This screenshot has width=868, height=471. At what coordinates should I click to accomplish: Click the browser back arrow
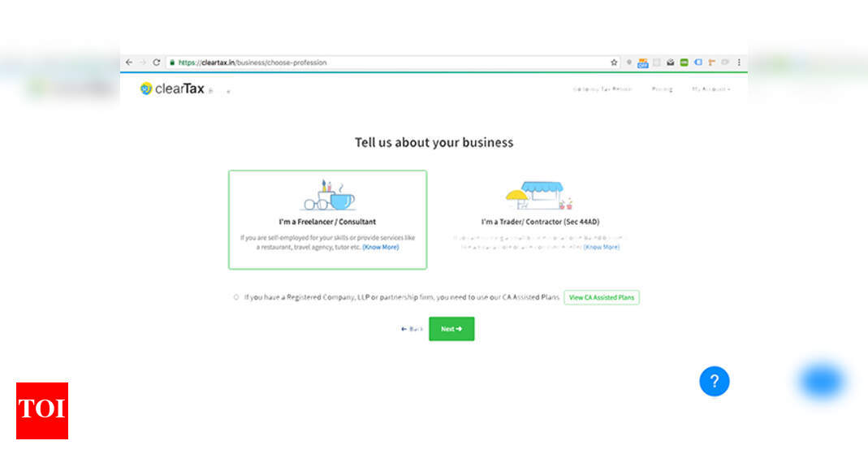coord(129,62)
